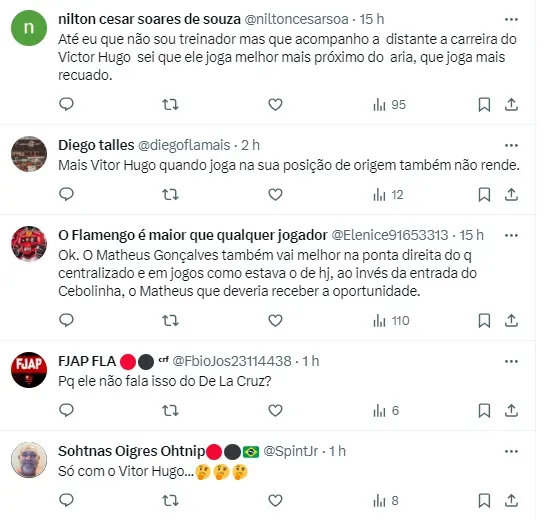Open FJAP FLA profile avatar
This screenshot has width=544, height=520.
point(29,370)
